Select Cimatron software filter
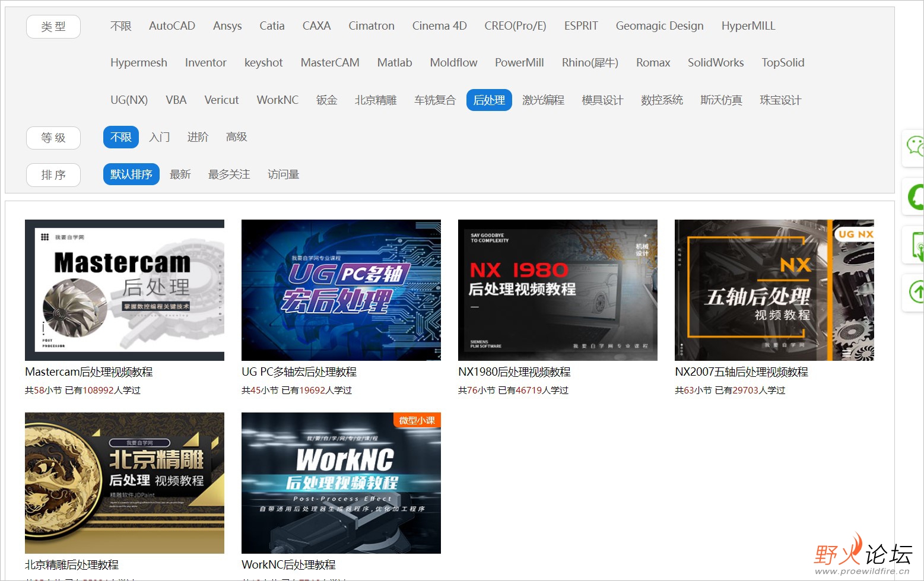Screen dimensions: 924x581 pos(371,26)
